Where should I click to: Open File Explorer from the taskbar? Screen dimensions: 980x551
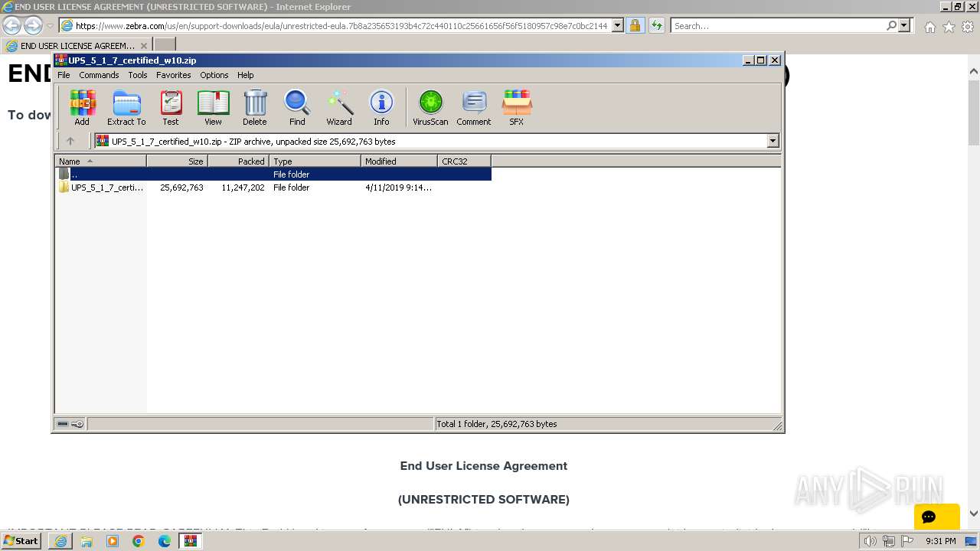(x=87, y=541)
